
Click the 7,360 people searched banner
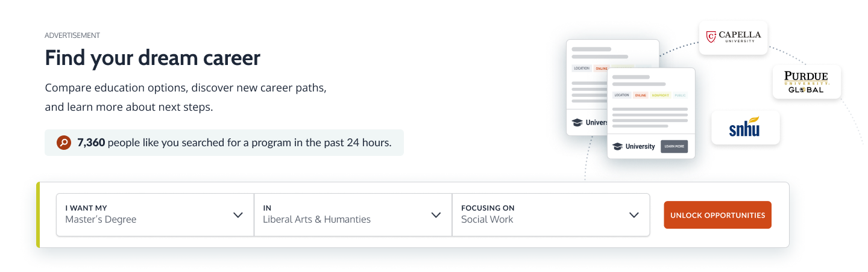pyautogui.click(x=224, y=143)
